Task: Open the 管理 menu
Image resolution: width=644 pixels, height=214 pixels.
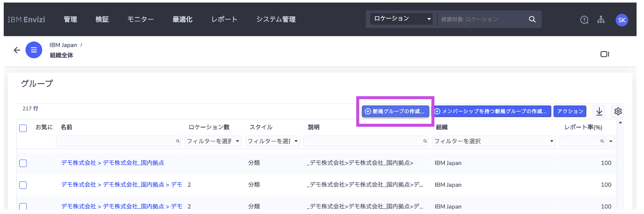Action: tap(70, 19)
